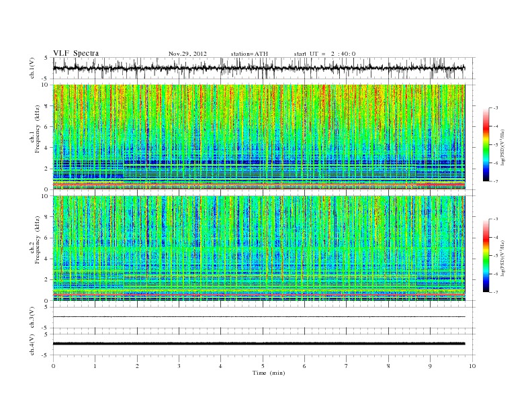Click the ch.2 spectrogram panel
The image size is (532, 411).
[259, 248]
